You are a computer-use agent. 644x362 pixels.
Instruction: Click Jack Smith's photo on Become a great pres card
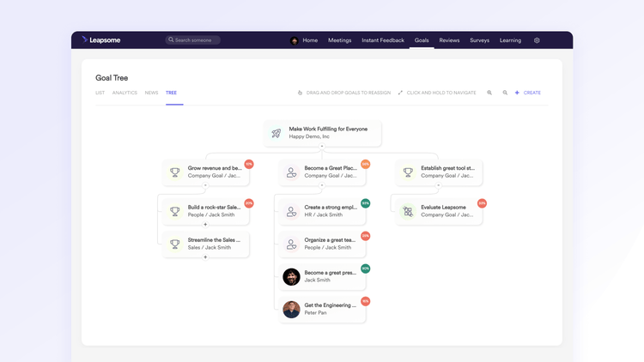(x=291, y=276)
